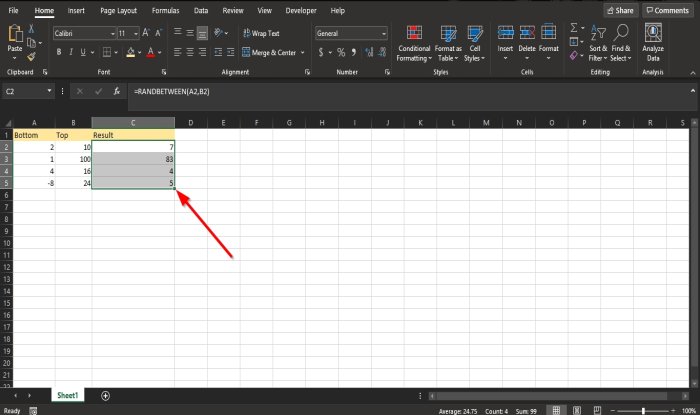Open the Page Layout tab
700x415 pixels.
pos(118,10)
